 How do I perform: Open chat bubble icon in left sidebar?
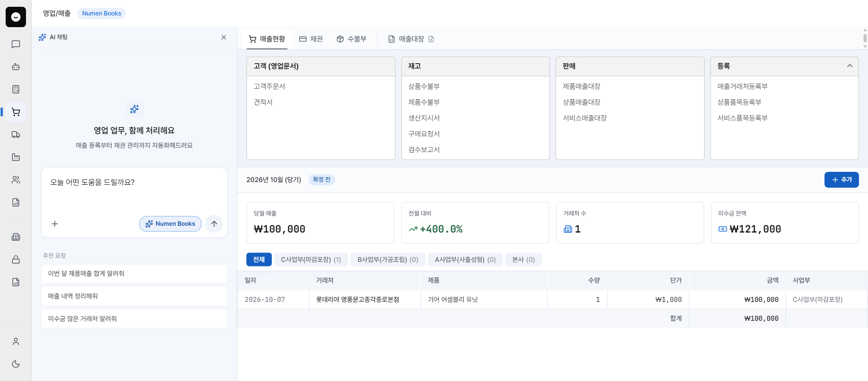click(x=16, y=44)
